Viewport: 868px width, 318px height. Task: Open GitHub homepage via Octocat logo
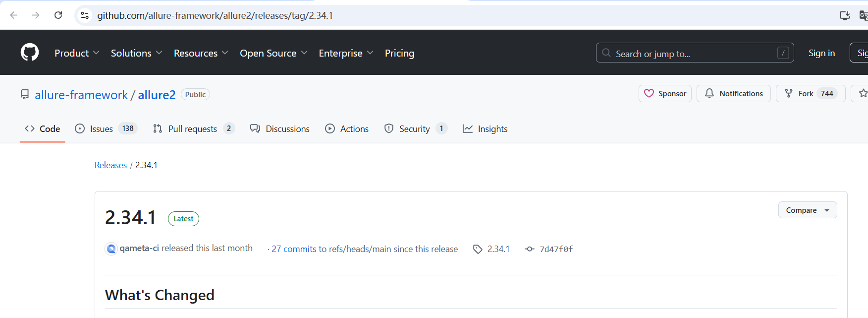(30, 52)
